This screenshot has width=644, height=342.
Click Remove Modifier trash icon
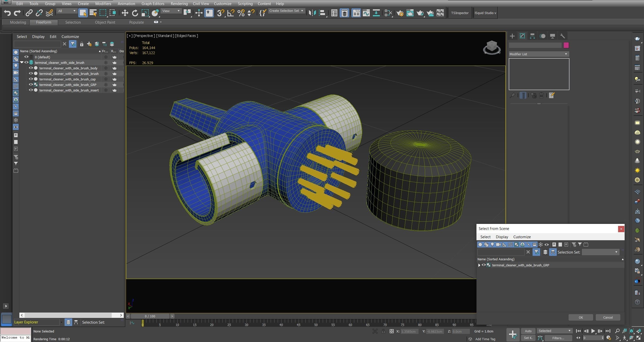[x=541, y=95]
